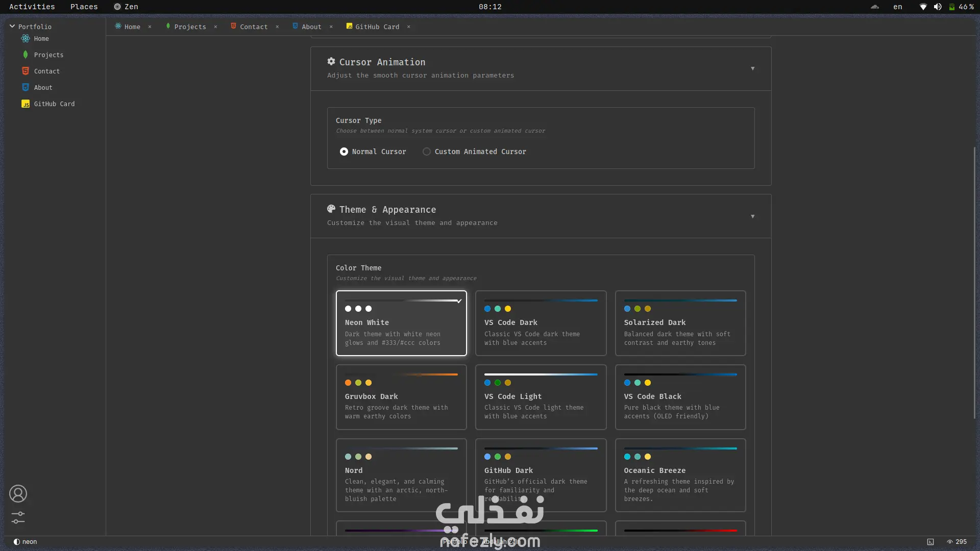980x551 pixels.
Task: Open the Activities overview
Action: [32, 7]
